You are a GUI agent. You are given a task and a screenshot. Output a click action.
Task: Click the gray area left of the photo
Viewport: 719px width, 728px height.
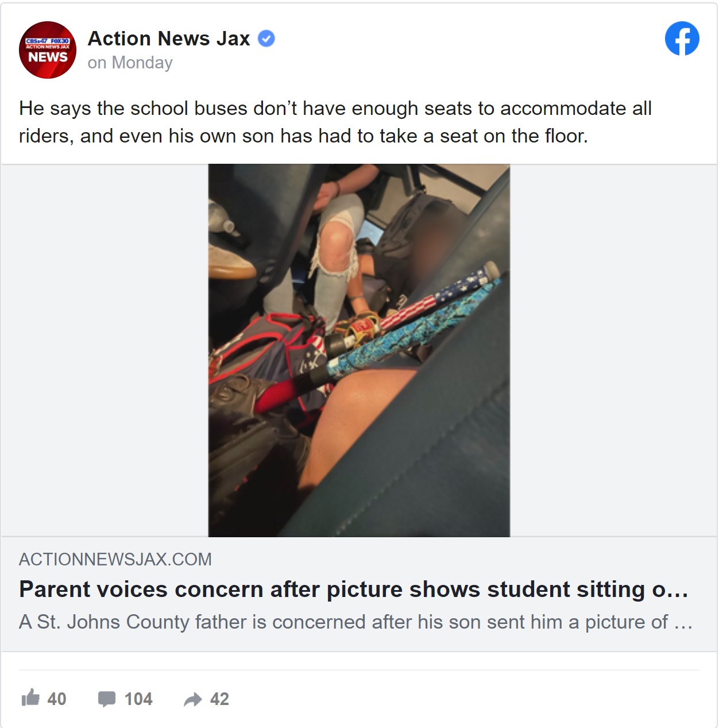tap(105, 350)
